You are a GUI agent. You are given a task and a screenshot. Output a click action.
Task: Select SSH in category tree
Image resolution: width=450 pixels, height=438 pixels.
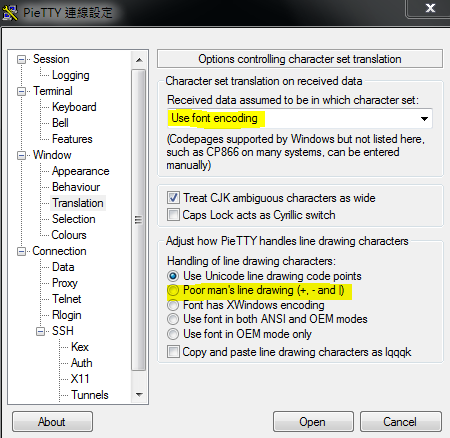(63, 331)
